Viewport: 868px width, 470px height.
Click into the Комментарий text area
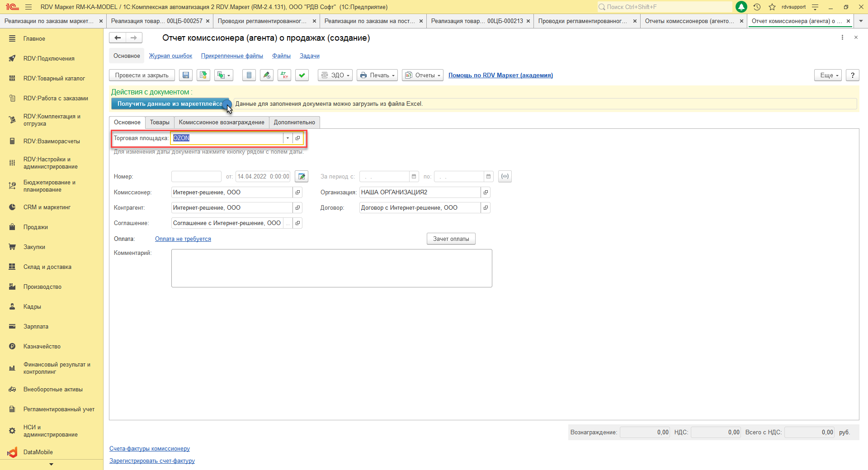click(x=332, y=268)
